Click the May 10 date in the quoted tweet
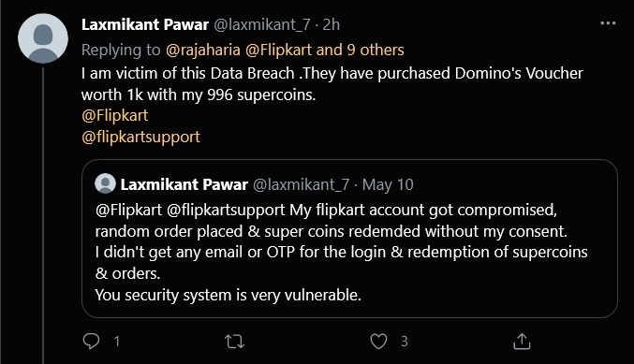The image size is (634, 364). coord(388,184)
